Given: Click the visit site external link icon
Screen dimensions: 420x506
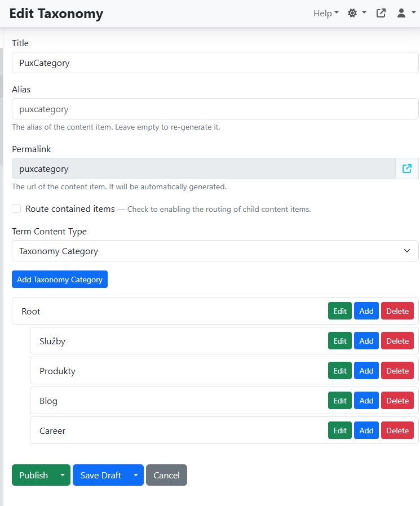Looking at the screenshot, I should pos(381,13).
